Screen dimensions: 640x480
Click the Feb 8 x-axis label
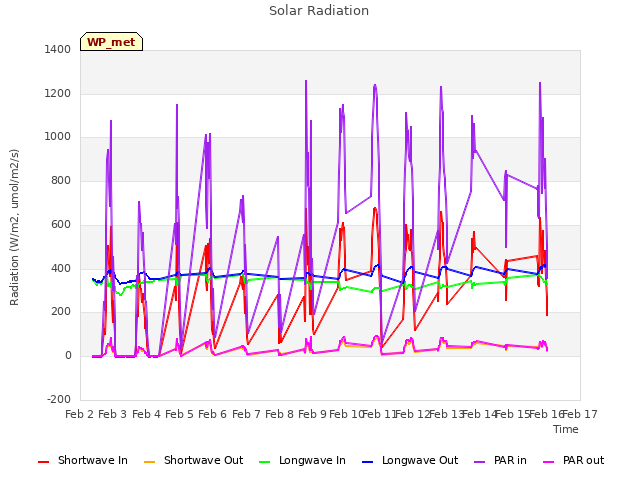pyautogui.click(x=279, y=415)
